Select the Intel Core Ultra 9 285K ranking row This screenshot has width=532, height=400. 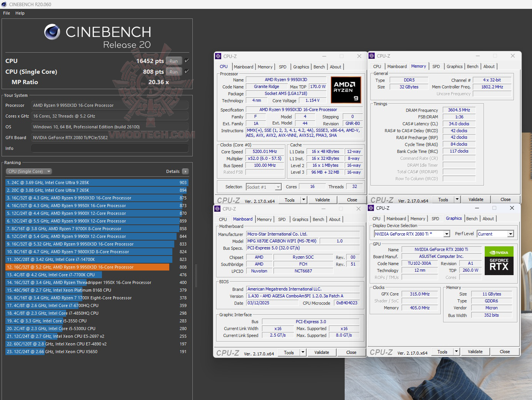(97, 183)
